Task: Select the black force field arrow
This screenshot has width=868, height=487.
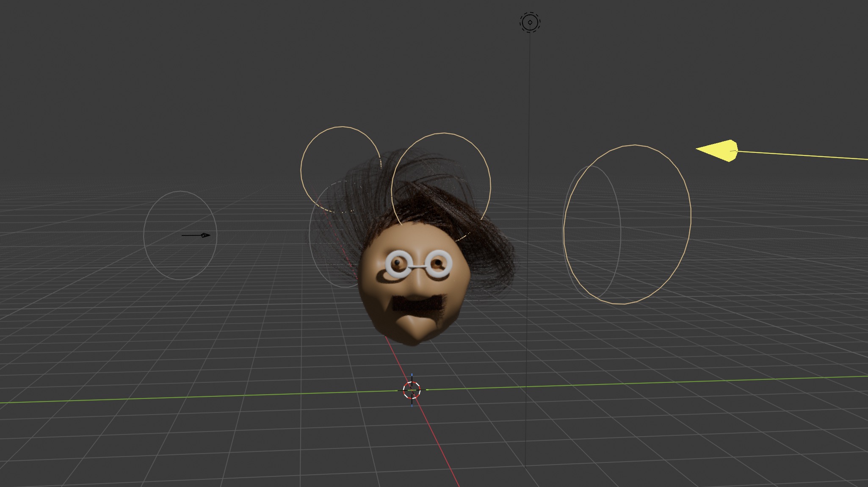Action: [x=196, y=235]
